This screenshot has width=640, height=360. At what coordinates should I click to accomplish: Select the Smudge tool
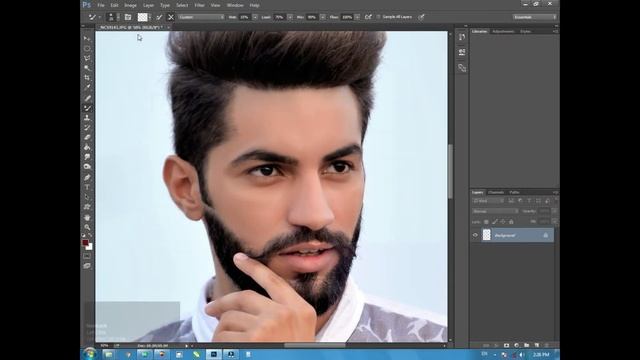click(87, 157)
